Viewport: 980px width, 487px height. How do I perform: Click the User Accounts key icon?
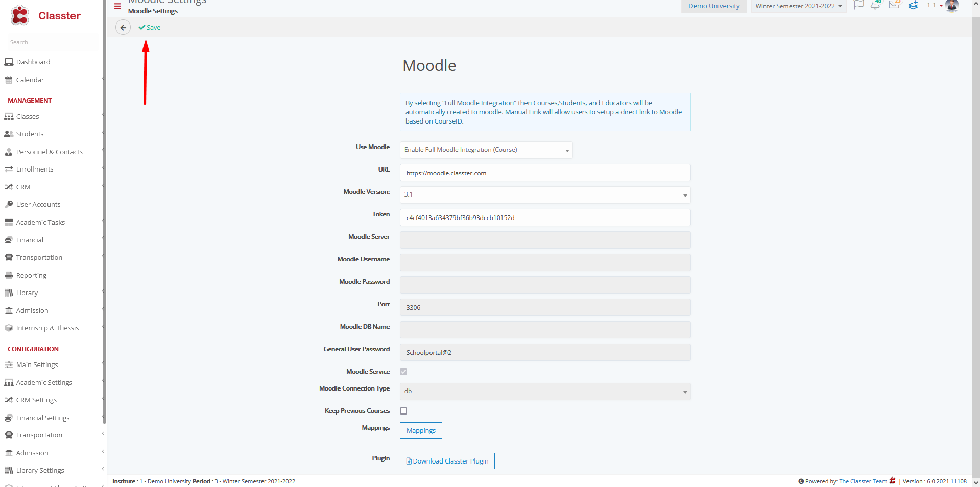coord(9,204)
